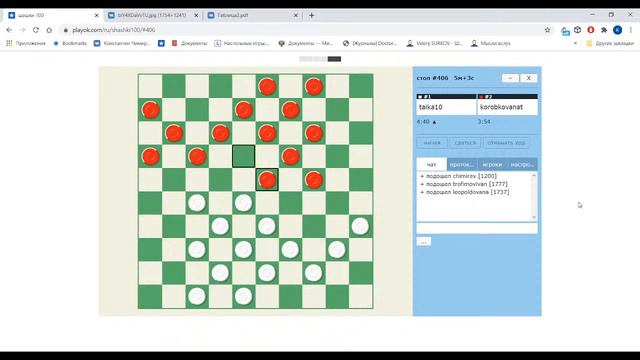Click chat line about trofimovivan [1777]
Image resolution: width=640 pixels, height=360 pixels.
pyautogui.click(x=464, y=184)
